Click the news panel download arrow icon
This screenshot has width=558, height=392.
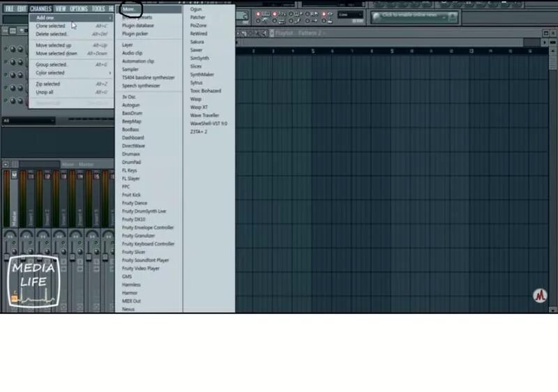[452, 17]
